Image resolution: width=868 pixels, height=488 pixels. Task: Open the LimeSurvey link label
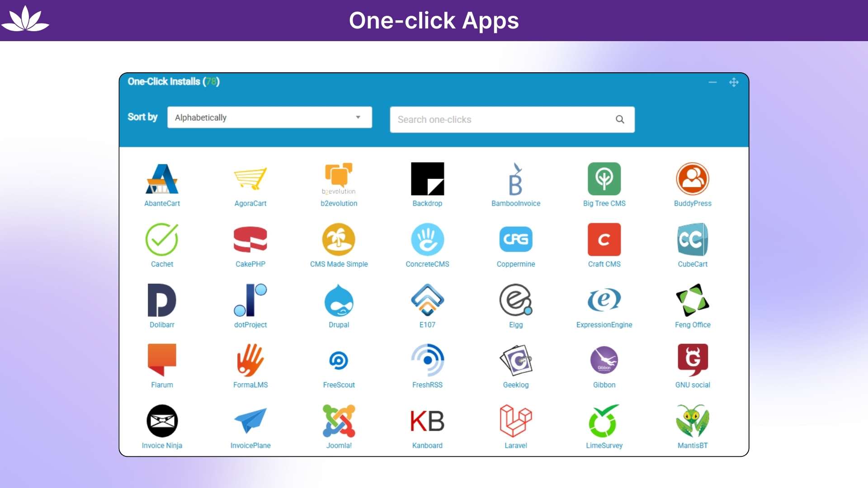[x=604, y=446]
